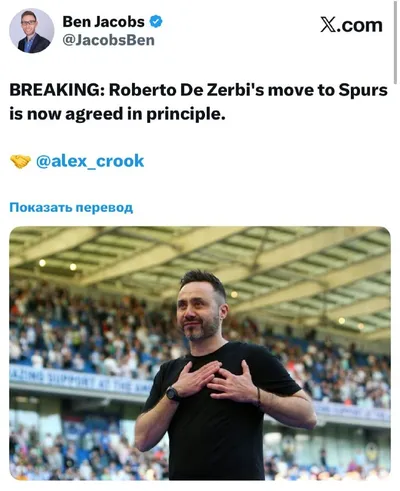This screenshot has height=491, width=400.
Task: Click the X logo in the watermark
Action: 328,25
